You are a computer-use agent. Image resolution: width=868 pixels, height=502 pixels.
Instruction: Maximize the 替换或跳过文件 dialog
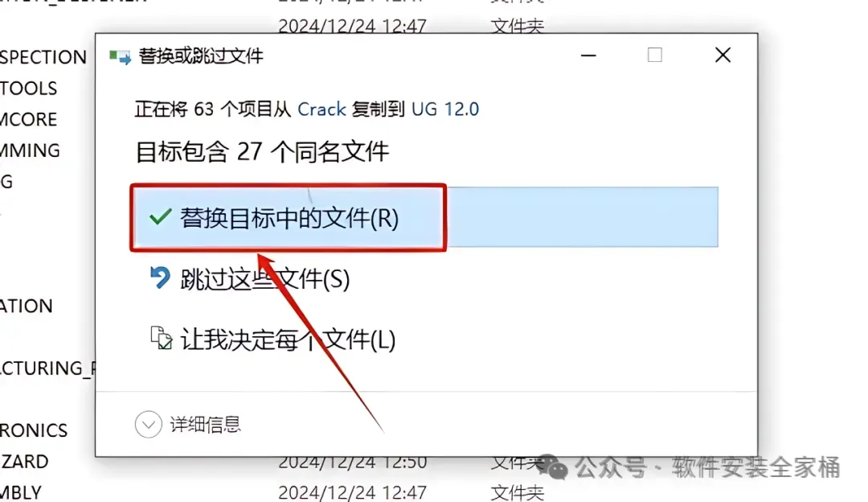(655, 55)
